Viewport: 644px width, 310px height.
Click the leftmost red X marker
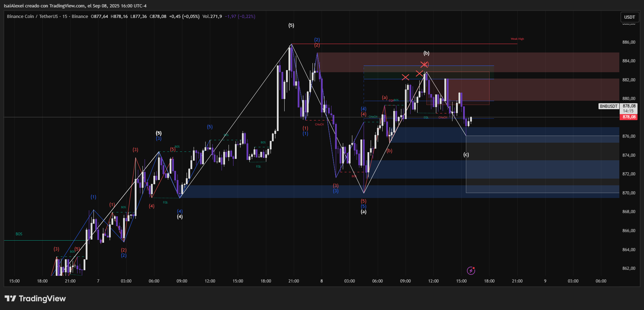[405, 77]
